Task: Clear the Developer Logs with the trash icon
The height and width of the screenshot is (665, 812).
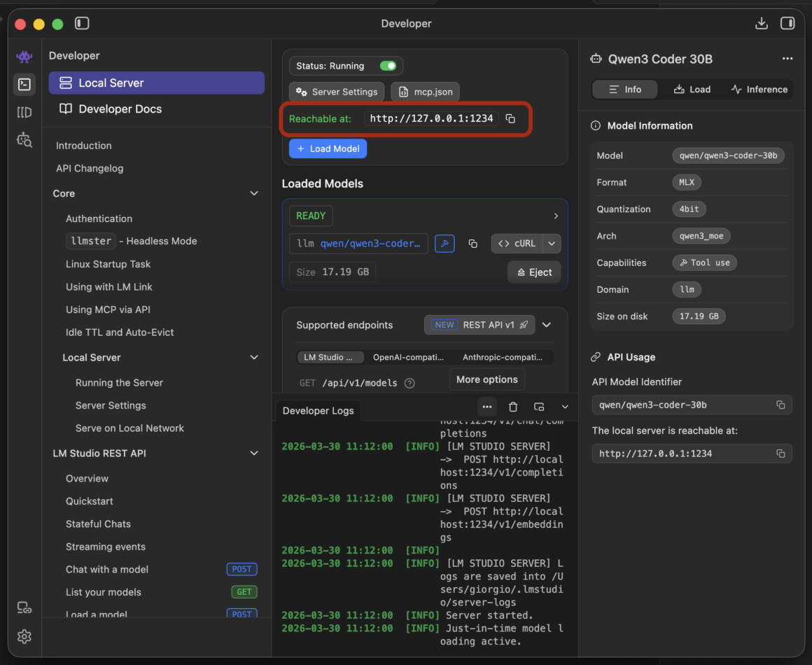Action: [x=512, y=407]
